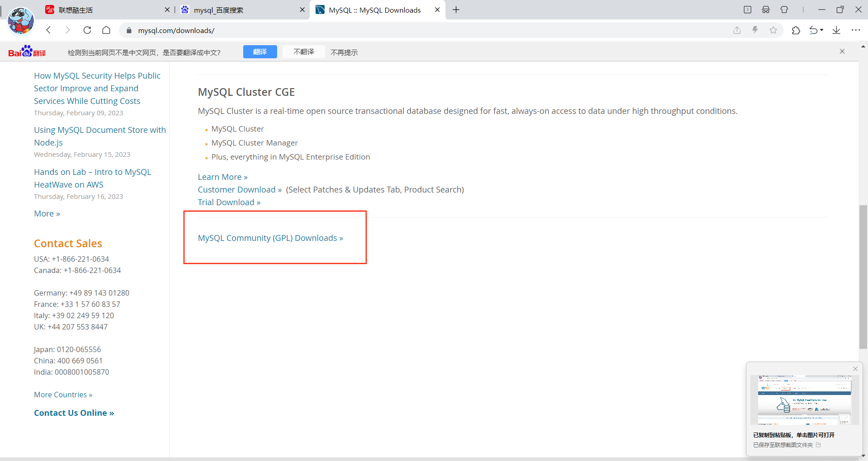
Task: Close the MySQL Downloads tab
Action: coord(437,9)
